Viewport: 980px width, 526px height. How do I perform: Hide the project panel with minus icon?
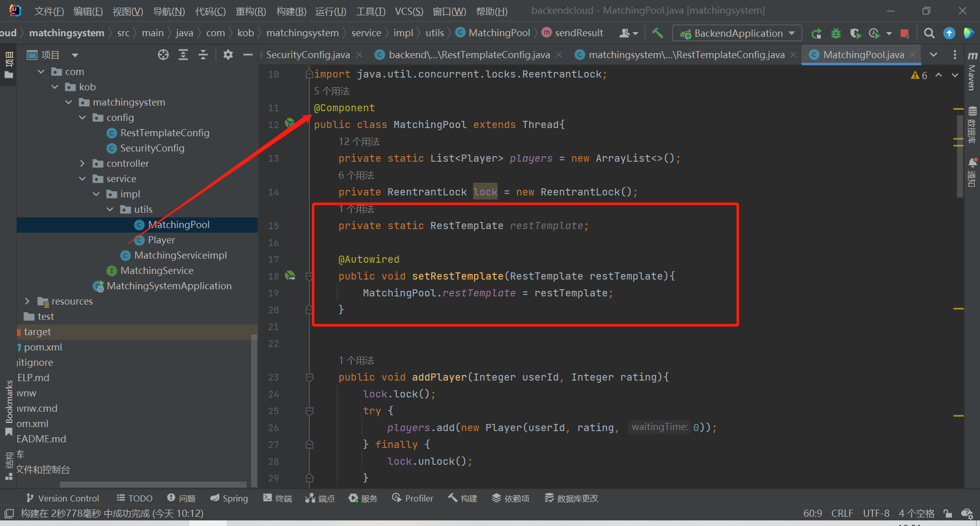(248, 55)
